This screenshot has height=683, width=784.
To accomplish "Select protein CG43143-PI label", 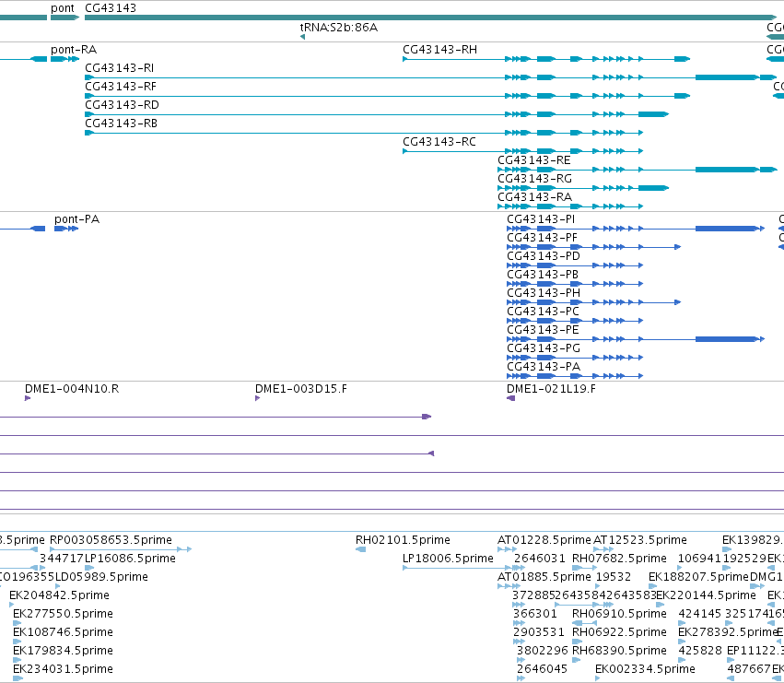I will point(541,219).
